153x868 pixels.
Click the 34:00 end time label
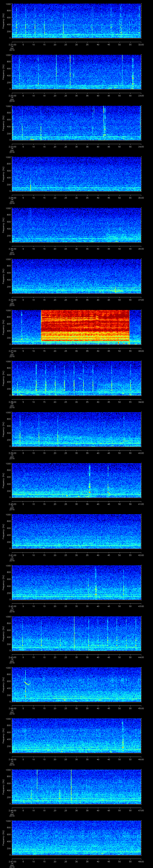(x=141, y=147)
